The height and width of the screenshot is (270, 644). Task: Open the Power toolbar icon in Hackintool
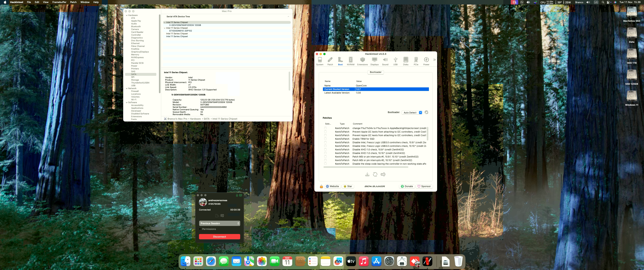426,61
